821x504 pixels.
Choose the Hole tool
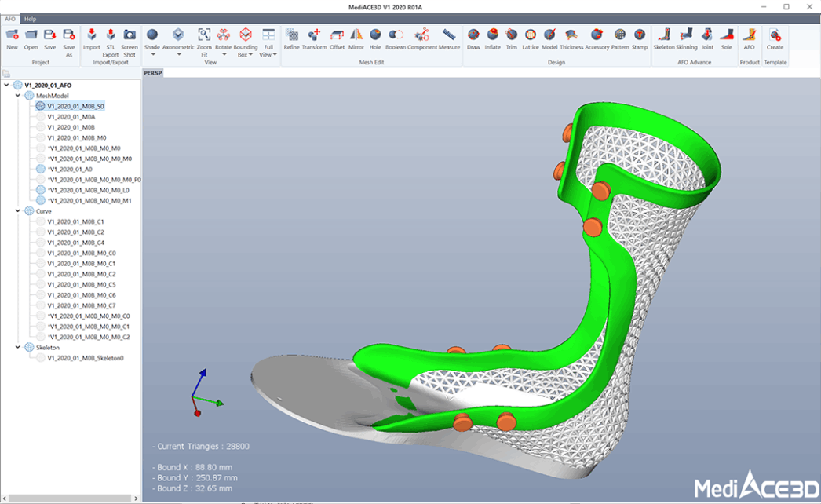(375, 35)
